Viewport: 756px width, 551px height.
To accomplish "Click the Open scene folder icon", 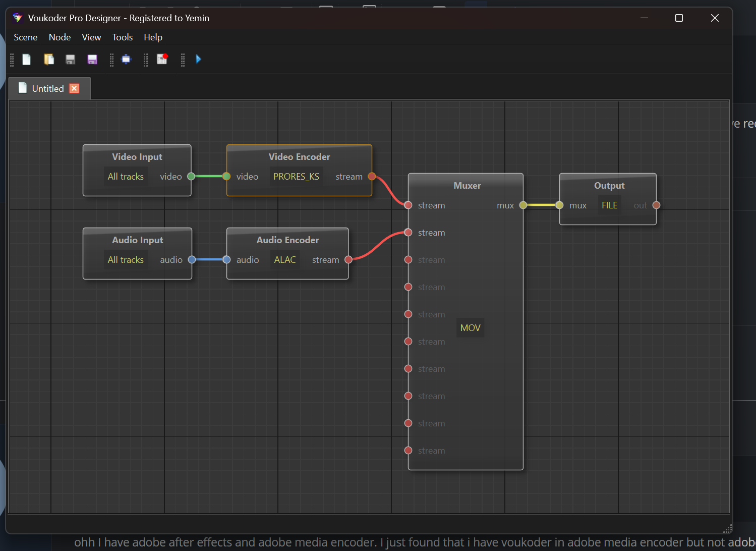I will (49, 60).
